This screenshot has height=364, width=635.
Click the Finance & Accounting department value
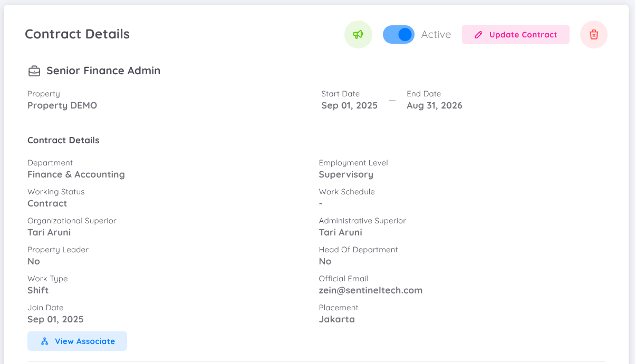click(76, 174)
